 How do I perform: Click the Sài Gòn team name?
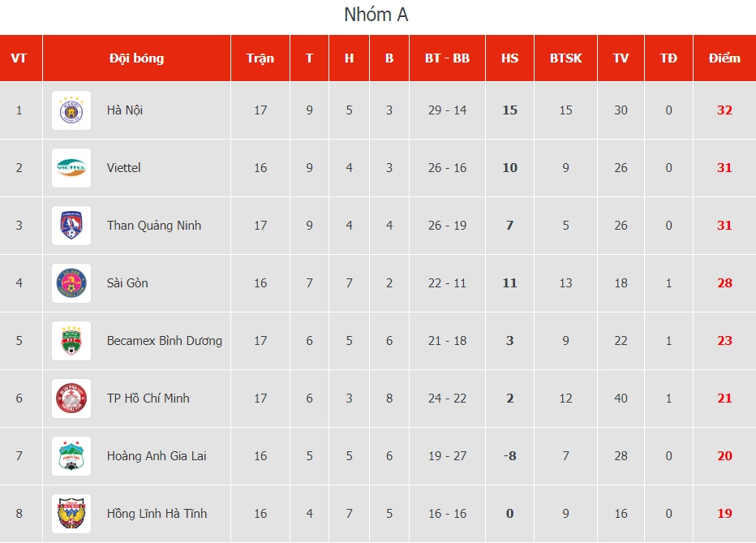click(x=127, y=283)
